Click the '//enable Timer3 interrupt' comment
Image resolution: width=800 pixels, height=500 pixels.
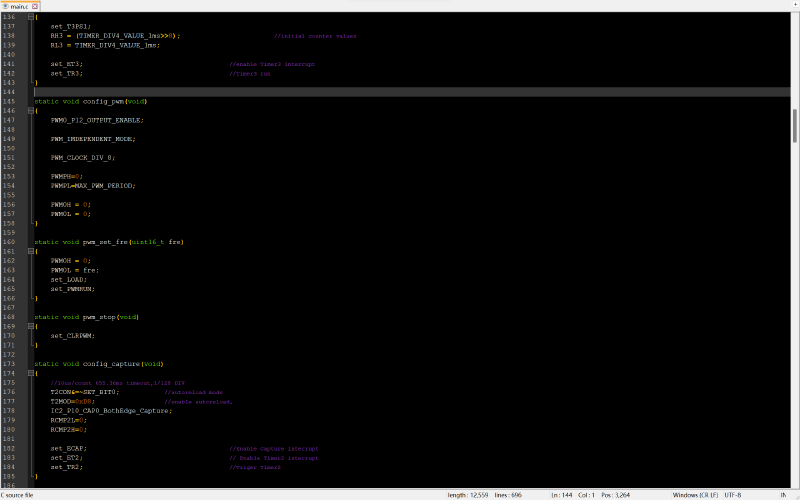[x=272, y=64]
